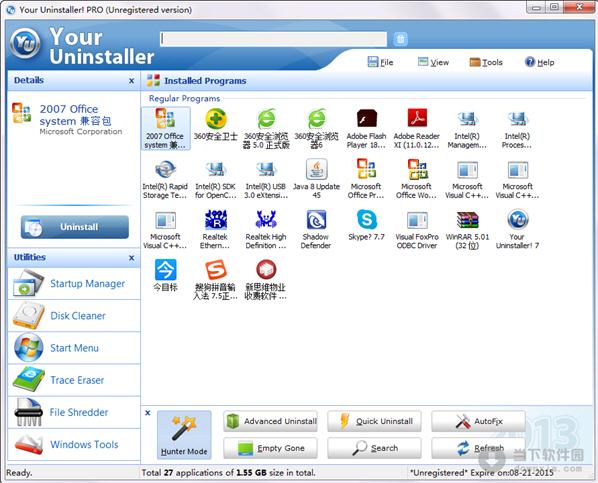Click the Search button in bottom toolbar
The width and height of the screenshot is (598, 483).
(375, 448)
